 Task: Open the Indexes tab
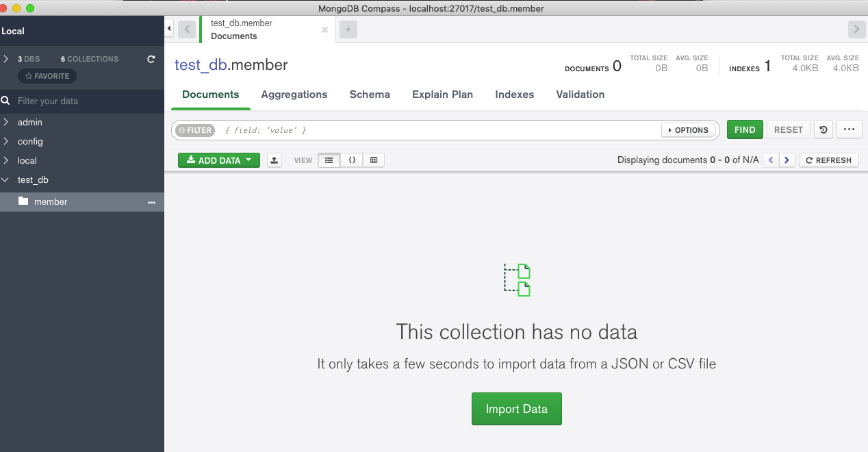click(x=515, y=95)
